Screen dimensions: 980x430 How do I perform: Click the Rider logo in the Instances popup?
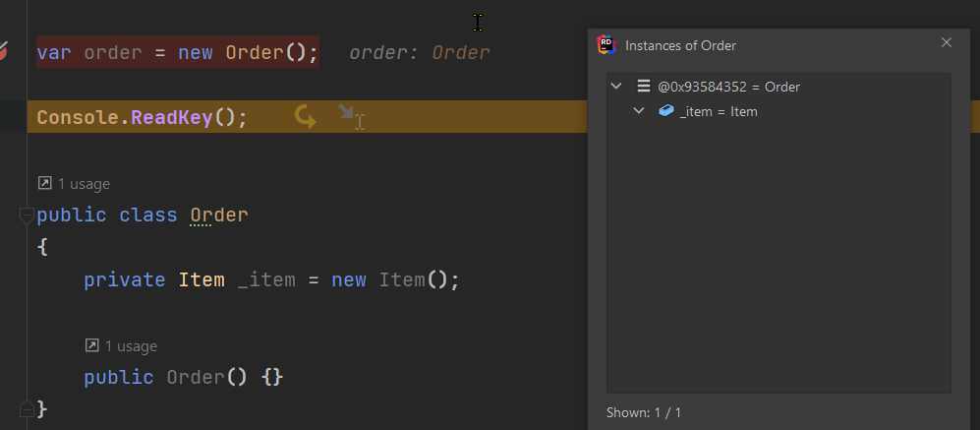point(606,45)
